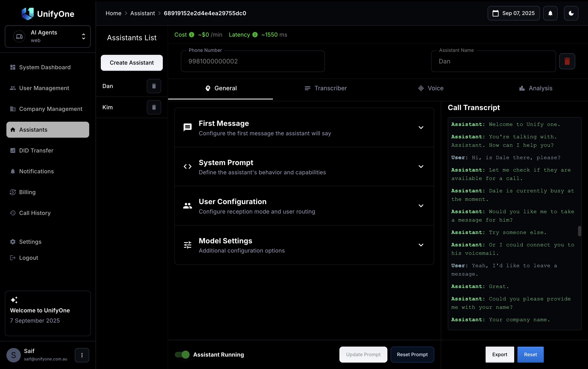The image size is (588, 369).
Task: Click the User Configuration people icon
Action: coord(188,206)
